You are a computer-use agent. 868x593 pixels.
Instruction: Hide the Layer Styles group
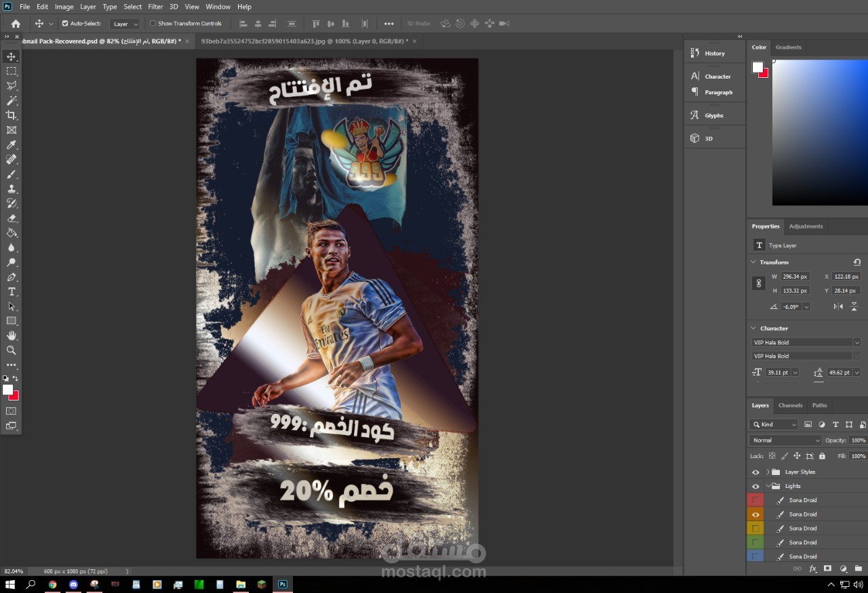[755, 472]
